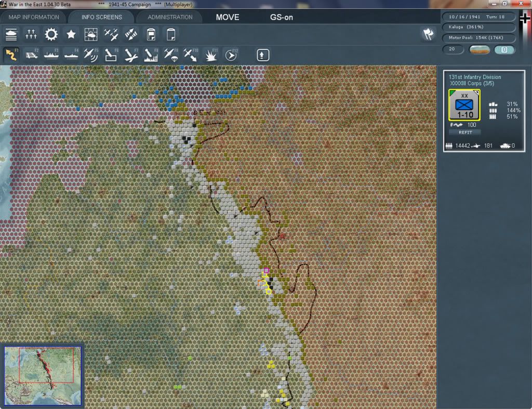
Task: Open the weather map grid icon
Action: click(90, 34)
